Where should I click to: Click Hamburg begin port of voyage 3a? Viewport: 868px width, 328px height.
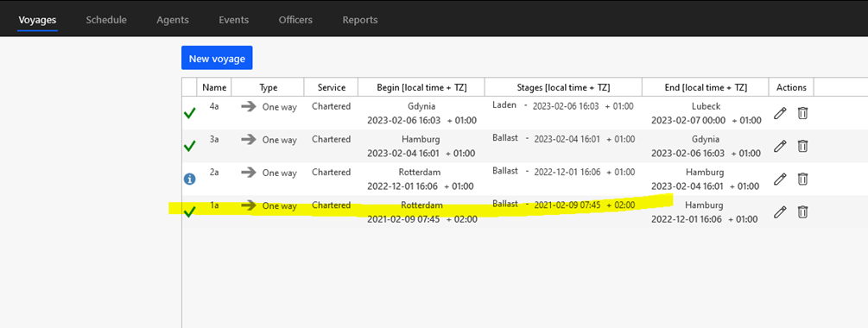(x=421, y=139)
